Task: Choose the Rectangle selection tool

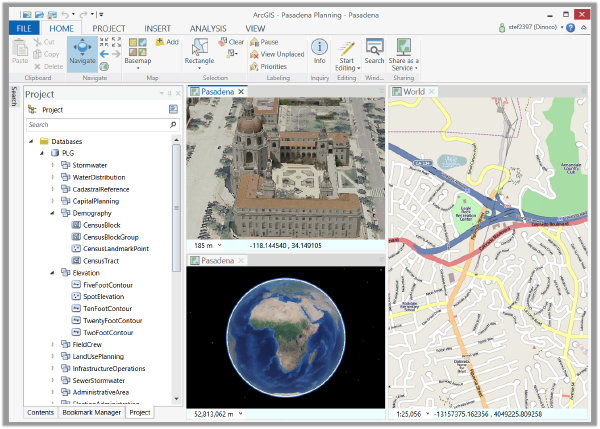Action: pos(200,52)
